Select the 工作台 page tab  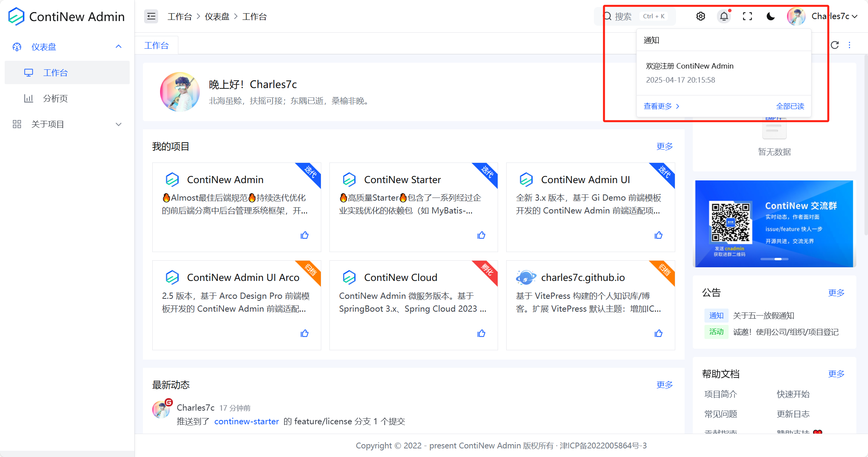(x=157, y=45)
